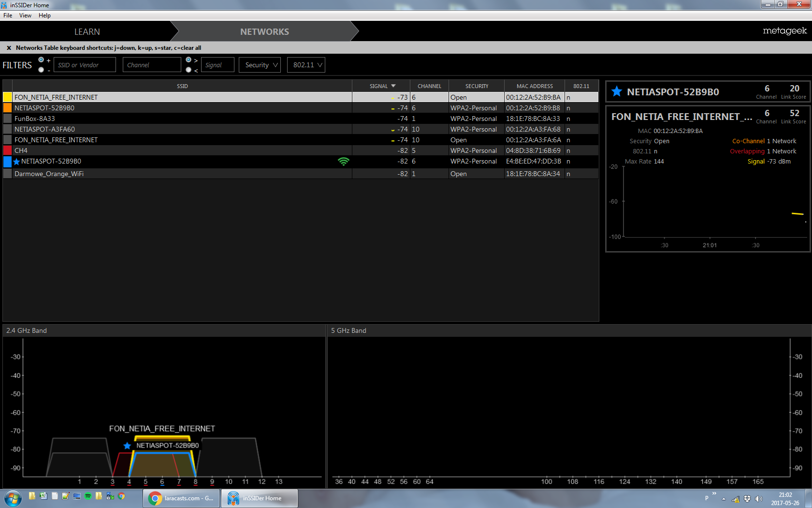Open Spotify from the quick launch bar
The image size is (812, 508).
click(x=88, y=496)
